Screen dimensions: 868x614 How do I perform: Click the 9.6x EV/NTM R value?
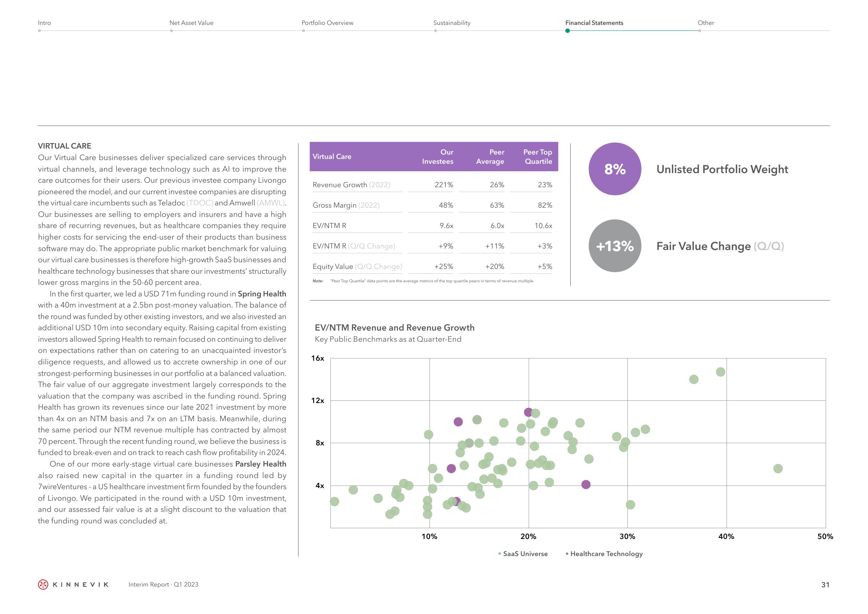tap(447, 225)
